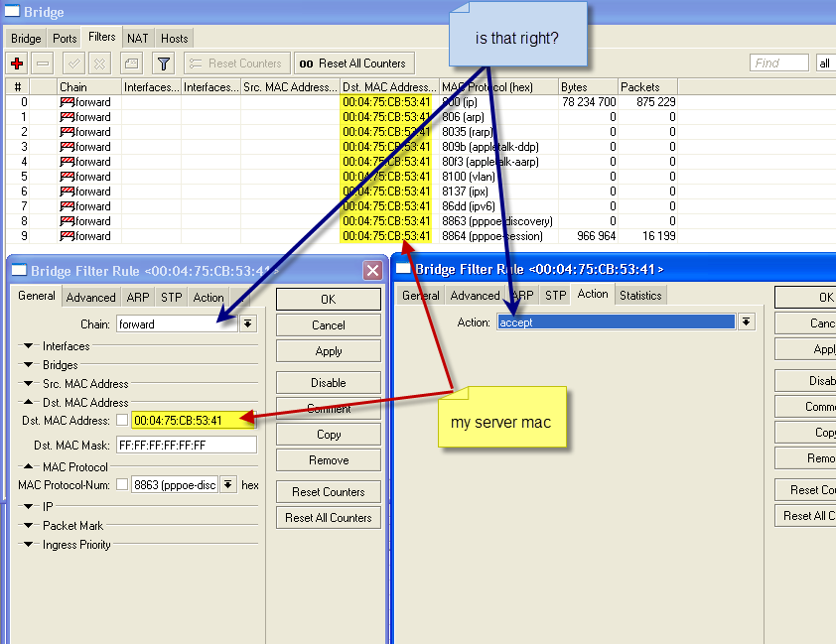Enable the Dst. MAC Address checkbox
The height and width of the screenshot is (644, 836).
coord(123,419)
